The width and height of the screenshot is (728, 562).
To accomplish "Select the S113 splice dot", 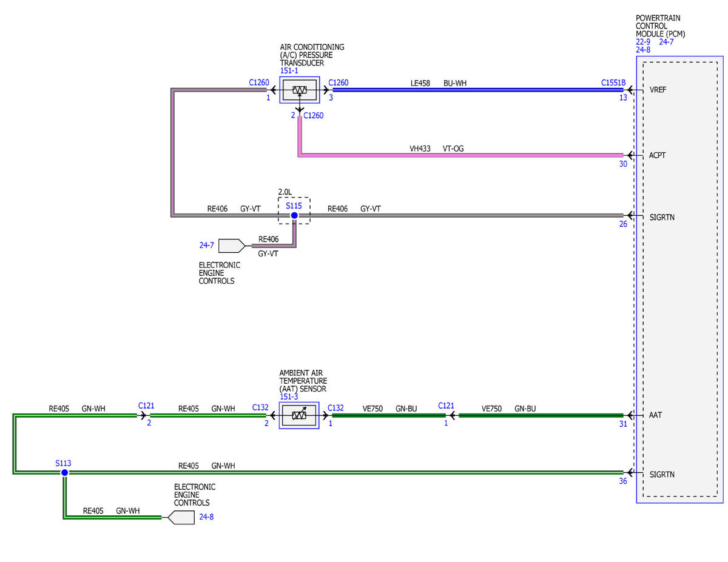I will click(64, 472).
